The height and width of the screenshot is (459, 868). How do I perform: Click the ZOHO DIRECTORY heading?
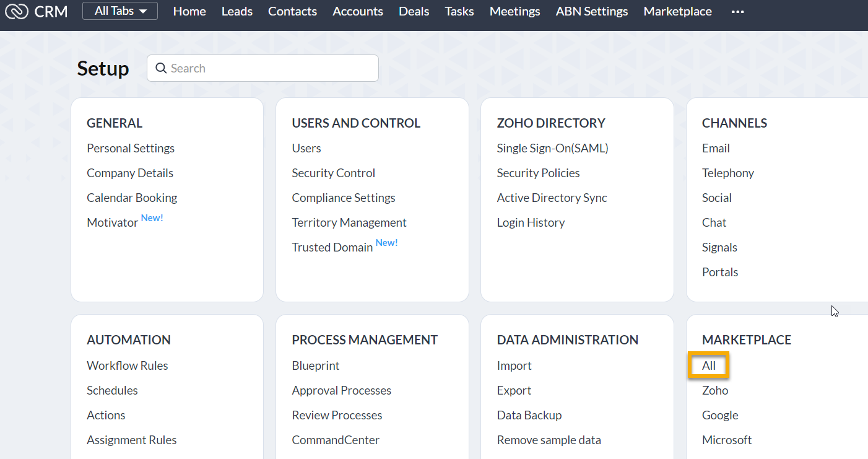pos(551,123)
